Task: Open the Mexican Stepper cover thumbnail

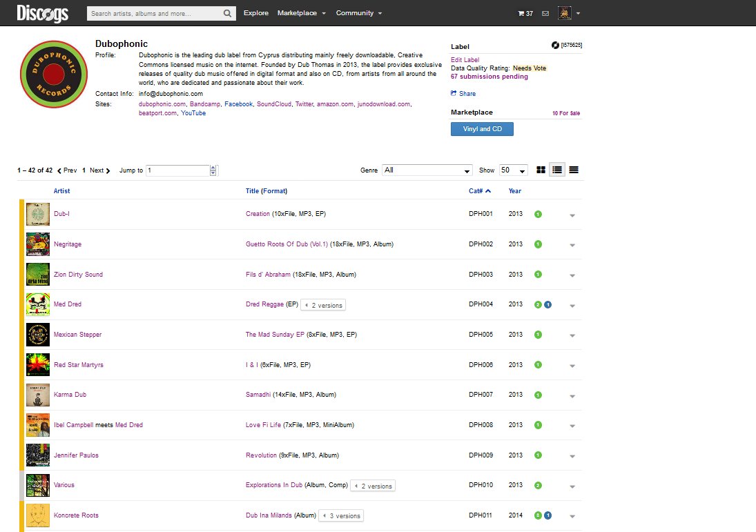Action: (x=37, y=335)
